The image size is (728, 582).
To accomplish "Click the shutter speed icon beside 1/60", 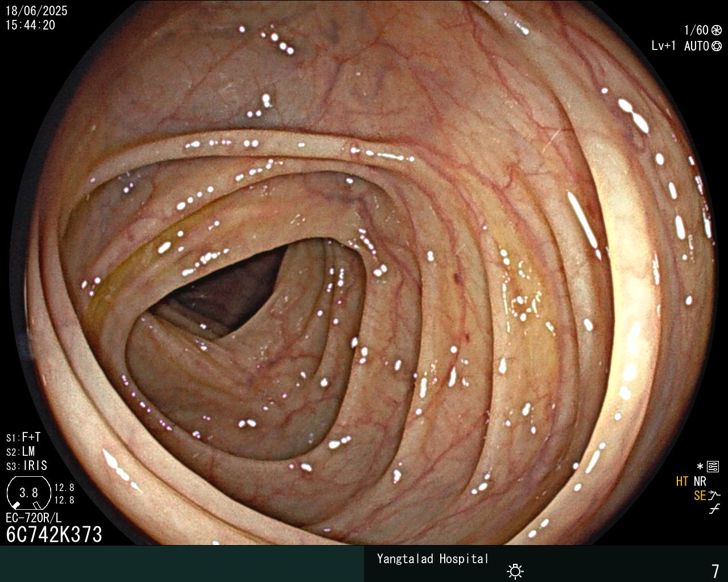I will click(x=716, y=30).
